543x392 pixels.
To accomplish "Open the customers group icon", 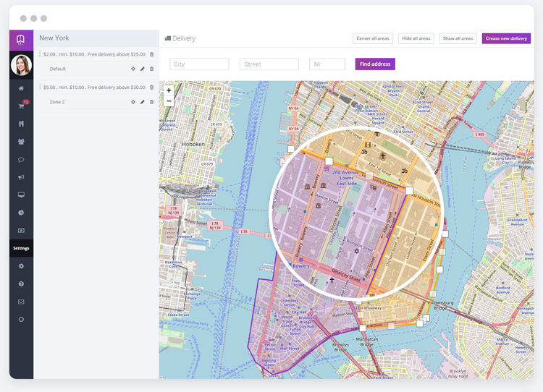I will click(21, 142).
